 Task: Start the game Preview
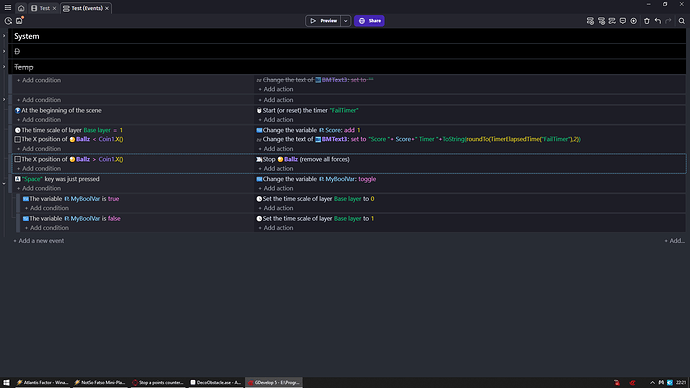pyautogui.click(x=323, y=21)
